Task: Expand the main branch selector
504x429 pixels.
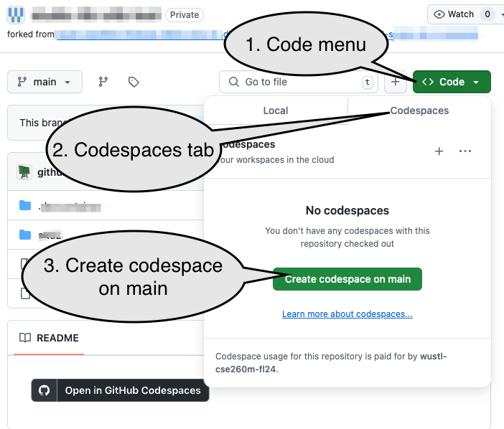Action: [x=45, y=82]
